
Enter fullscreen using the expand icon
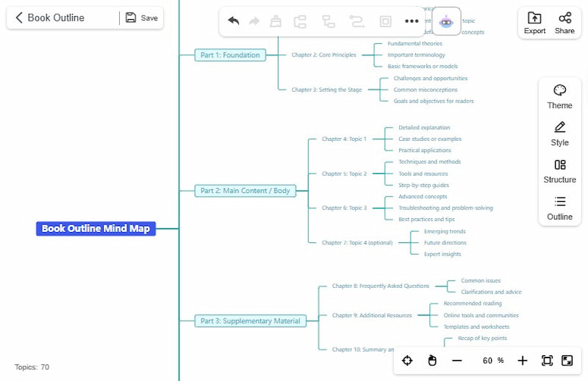(567, 360)
